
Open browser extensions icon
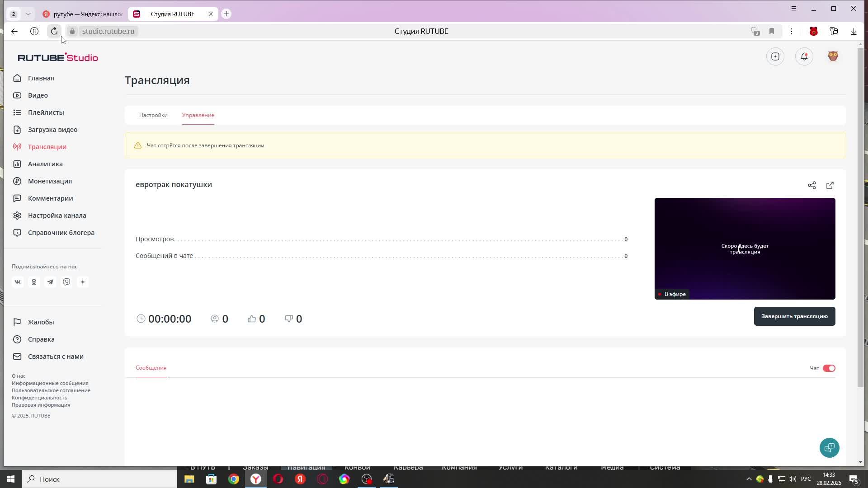[x=834, y=31]
